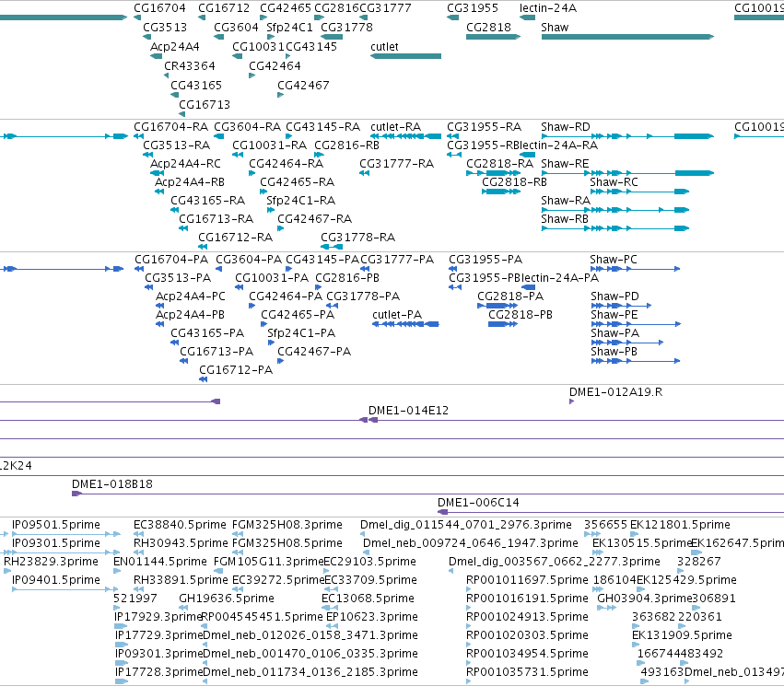Click the Shaw-RA transcript label
The width and height of the screenshot is (784, 686).
tap(566, 201)
